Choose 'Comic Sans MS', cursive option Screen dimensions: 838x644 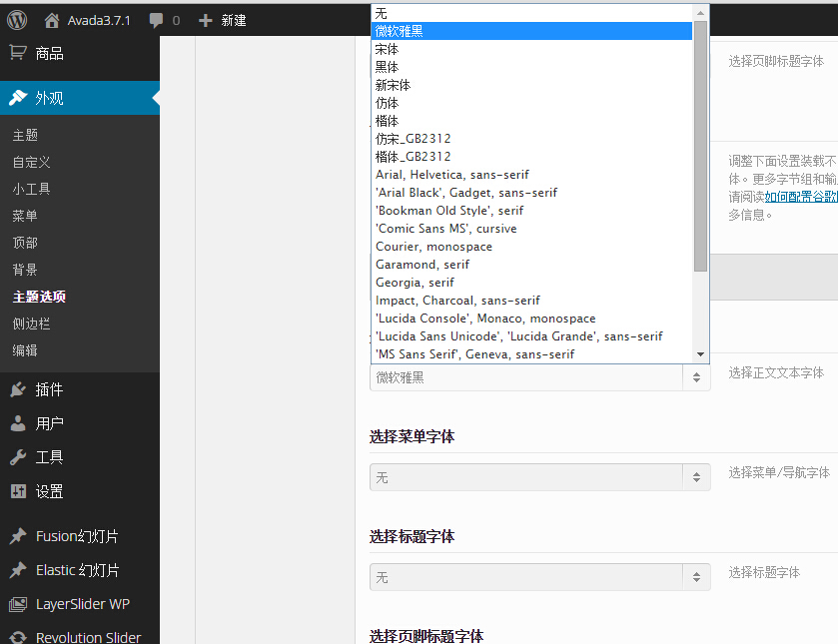[x=445, y=229]
